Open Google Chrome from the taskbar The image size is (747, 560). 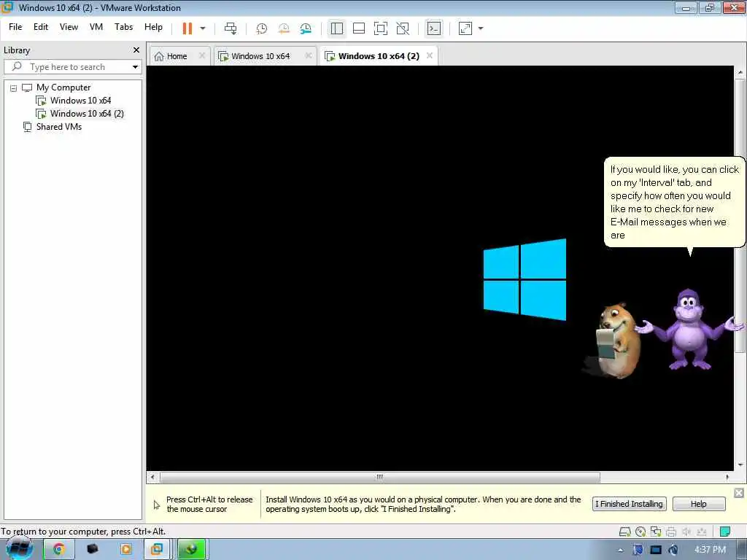(58, 549)
